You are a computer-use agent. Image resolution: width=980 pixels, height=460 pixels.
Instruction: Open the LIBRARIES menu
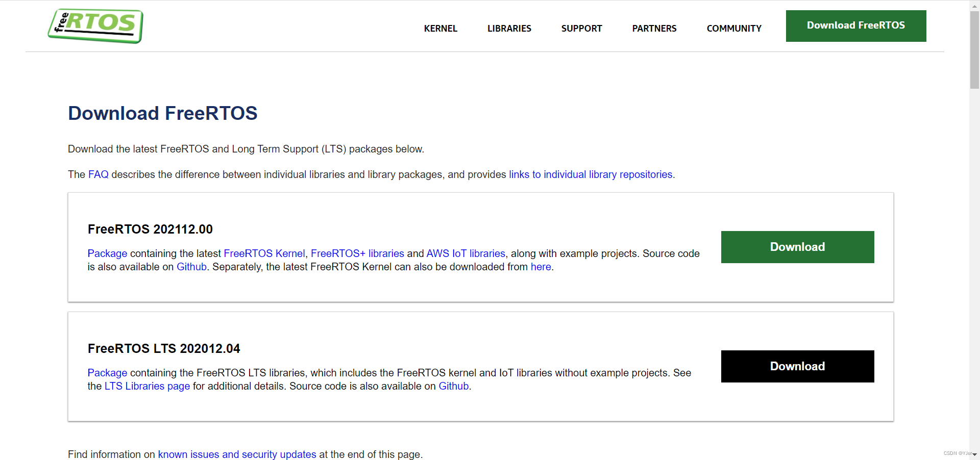pyautogui.click(x=509, y=29)
